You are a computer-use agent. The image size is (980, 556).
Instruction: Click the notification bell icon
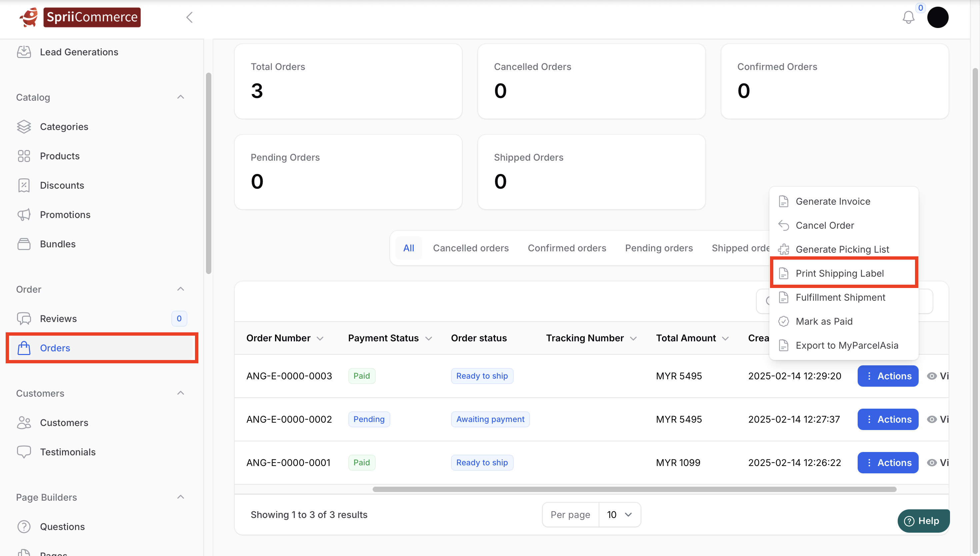click(908, 17)
